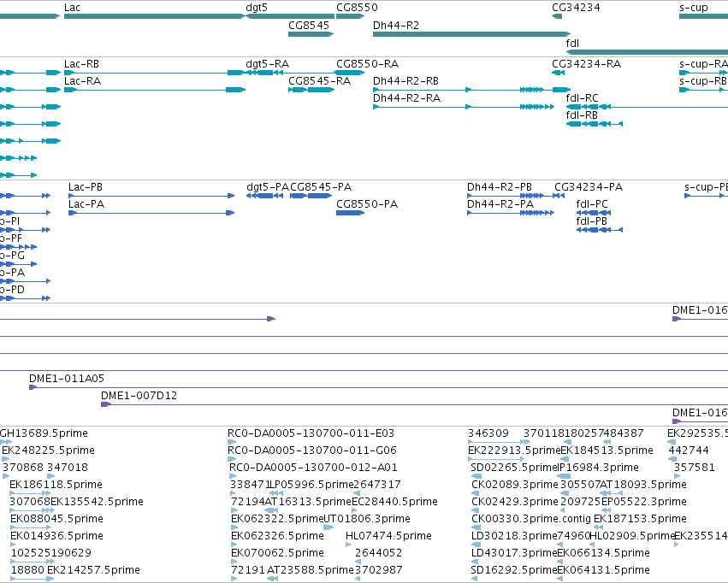Viewport: 728px width, 583px height.
Task: Open the Dh44-R2-PB protein label
Action: click(x=500, y=187)
